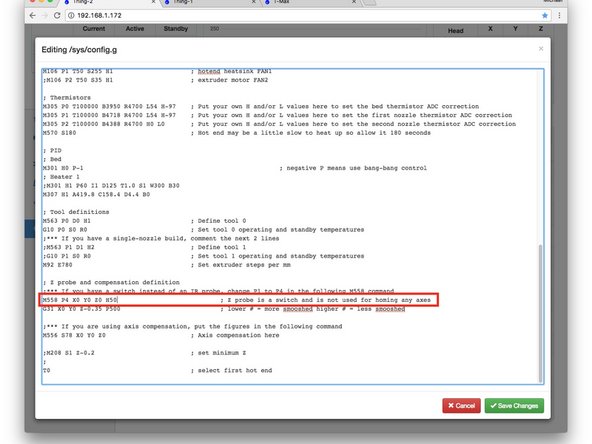This screenshot has width=592, height=444.
Task: Click the '; Bed' comment line
Action: pos(52,159)
